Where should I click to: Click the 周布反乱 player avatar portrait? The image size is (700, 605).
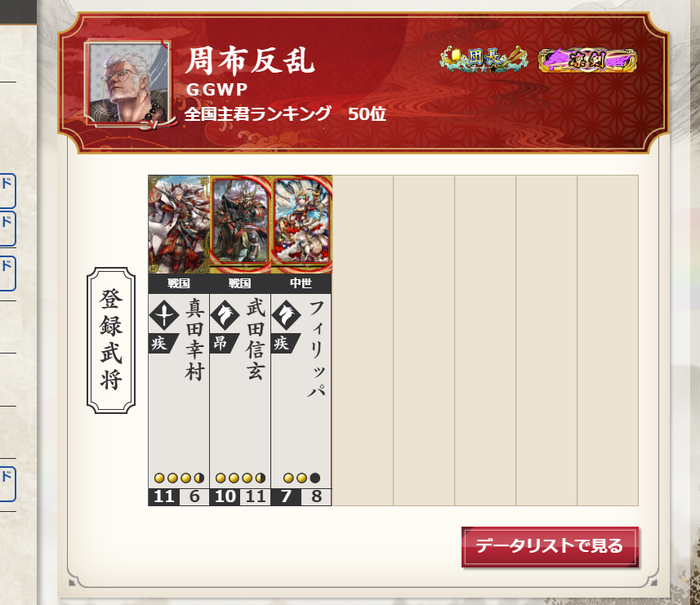tap(128, 83)
